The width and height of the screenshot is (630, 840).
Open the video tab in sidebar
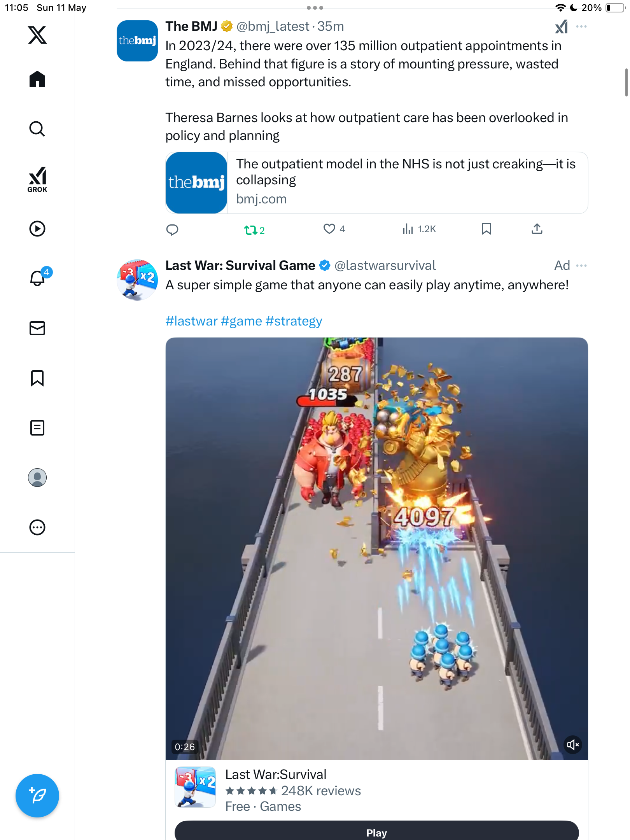pyautogui.click(x=37, y=229)
